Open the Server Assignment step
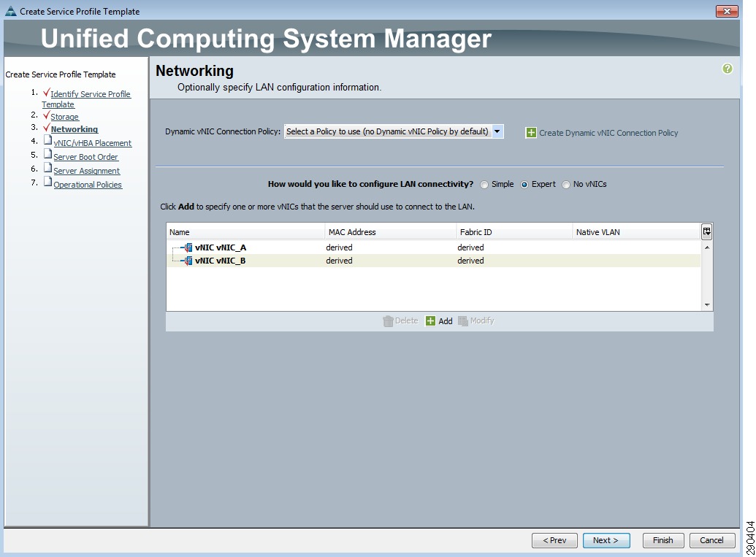Image resolution: width=756 pixels, height=557 pixels. [87, 171]
